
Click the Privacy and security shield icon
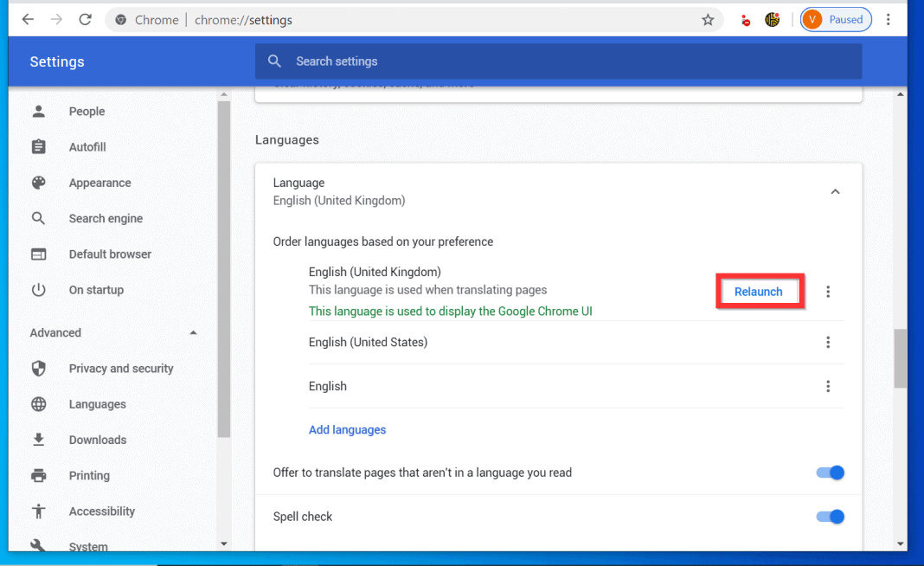click(38, 369)
